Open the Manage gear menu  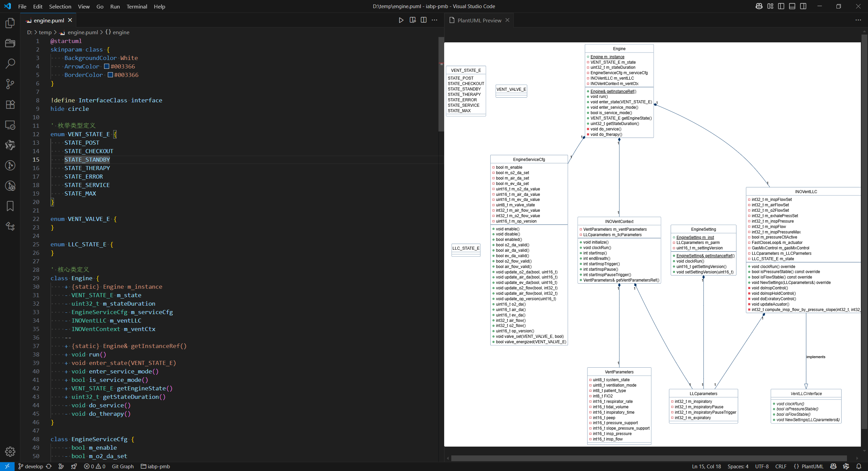tap(10, 451)
